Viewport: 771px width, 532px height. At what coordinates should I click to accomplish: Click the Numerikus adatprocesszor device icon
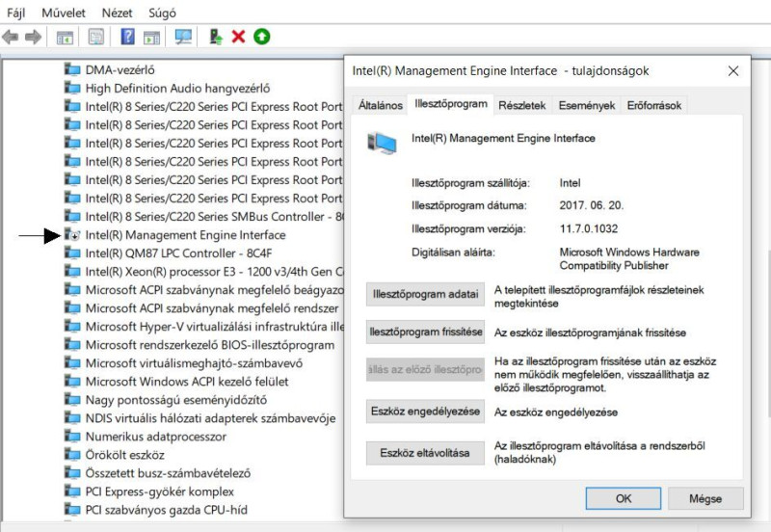72,437
